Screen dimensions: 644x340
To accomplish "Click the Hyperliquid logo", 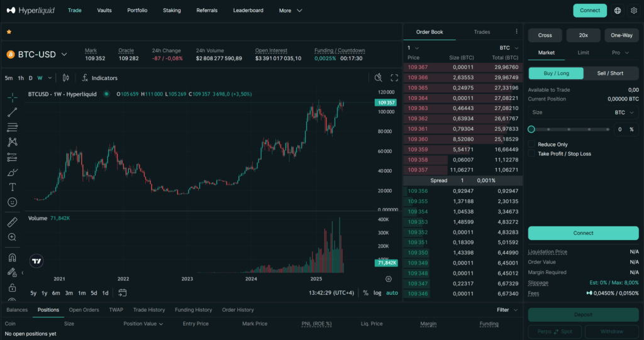I will [31, 10].
